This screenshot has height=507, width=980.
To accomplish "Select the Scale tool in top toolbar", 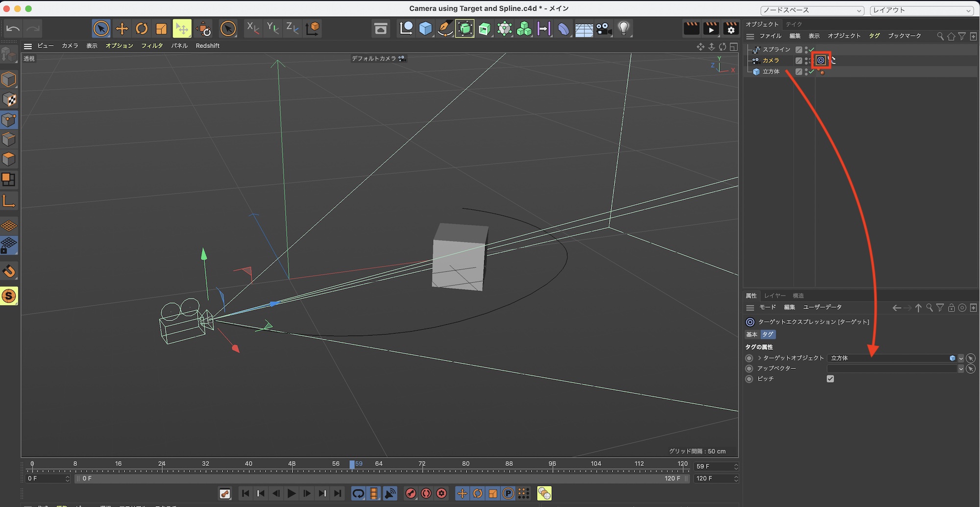I will point(161,29).
